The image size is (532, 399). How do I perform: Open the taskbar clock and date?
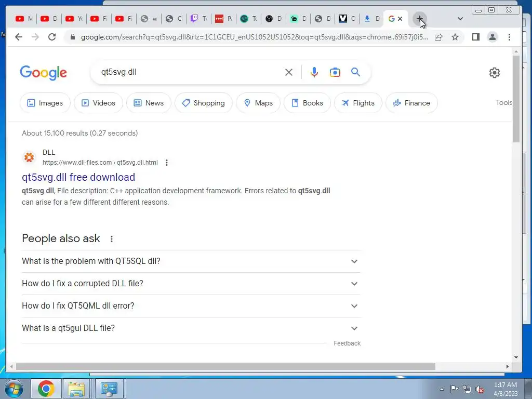click(506, 389)
